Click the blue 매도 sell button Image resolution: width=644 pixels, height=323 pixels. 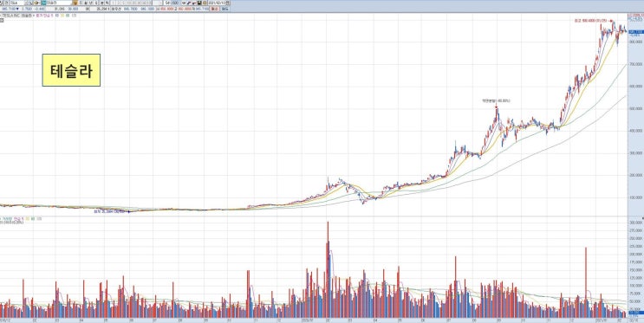pyautogui.click(x=224, y=9)
